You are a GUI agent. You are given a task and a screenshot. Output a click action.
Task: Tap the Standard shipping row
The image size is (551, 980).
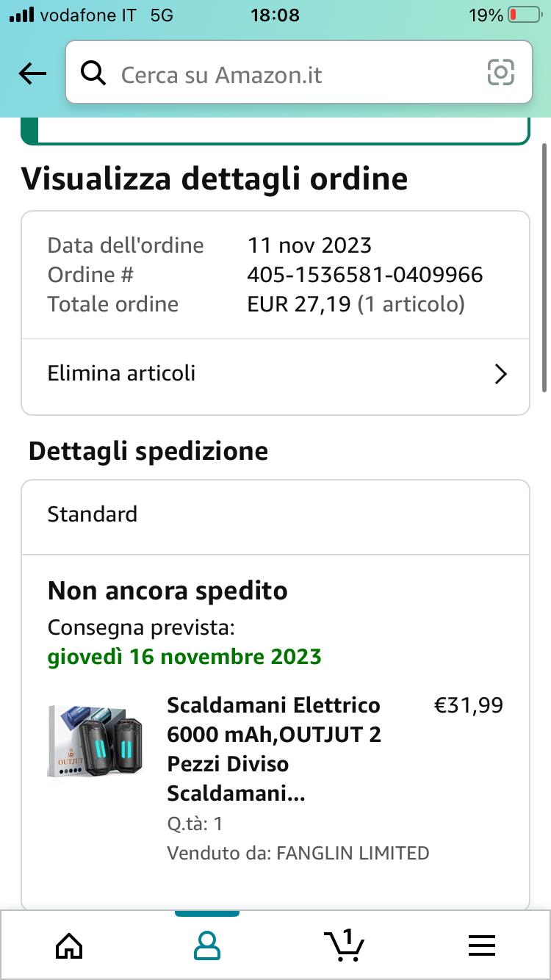[x=275, y=514]
